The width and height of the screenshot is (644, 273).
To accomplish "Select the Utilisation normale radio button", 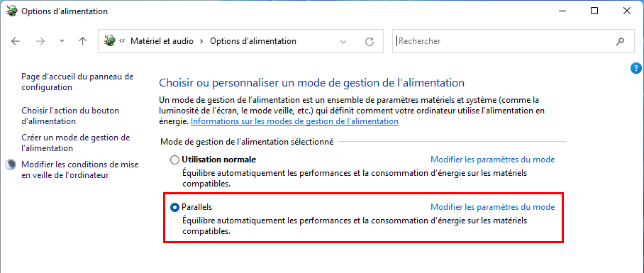I will (174, 160).
